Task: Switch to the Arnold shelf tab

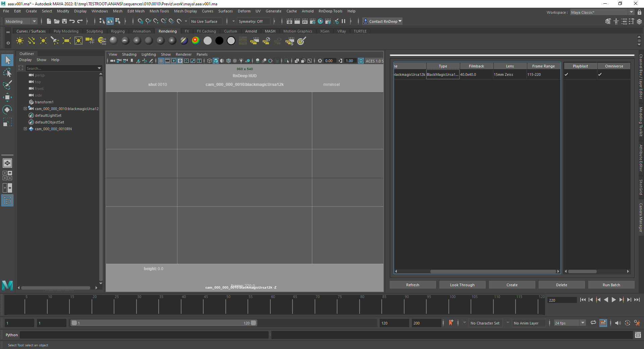Action: pos(251,31)
